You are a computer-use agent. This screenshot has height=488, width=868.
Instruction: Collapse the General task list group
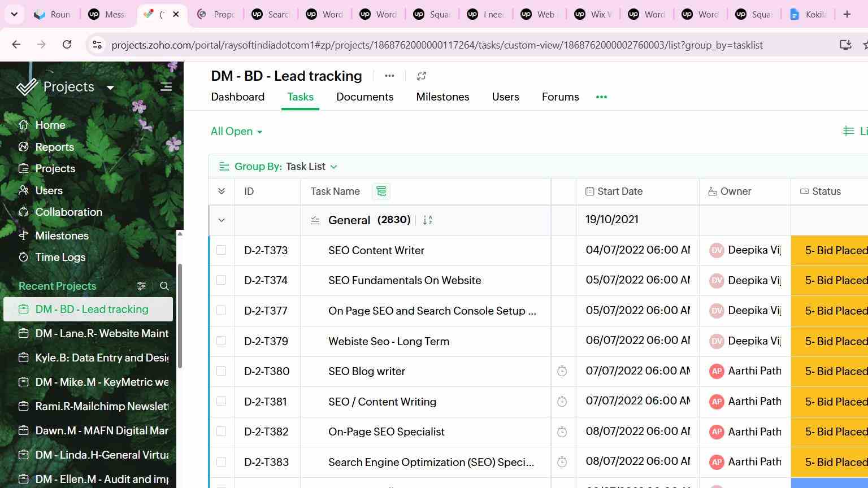pos(222,220)
